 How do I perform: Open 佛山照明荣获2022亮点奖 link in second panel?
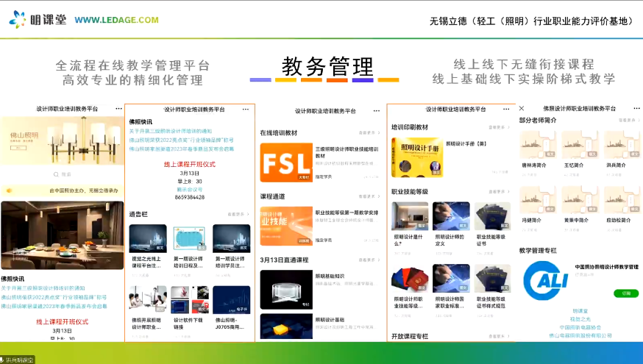point(181,140)
